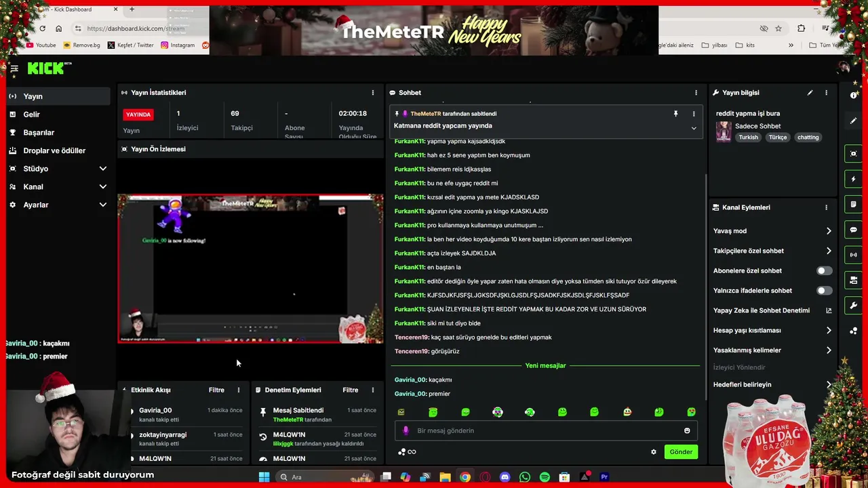
Task: Unpin the pinned chat message pin icon
Action: [675, 114]
